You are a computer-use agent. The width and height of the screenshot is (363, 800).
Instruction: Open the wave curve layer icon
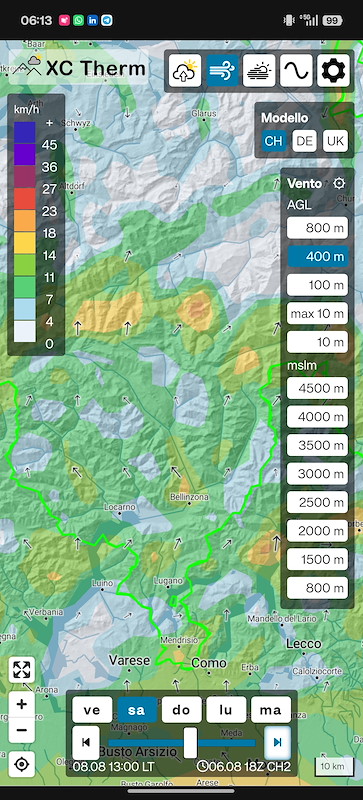click(x=296, y=71)
